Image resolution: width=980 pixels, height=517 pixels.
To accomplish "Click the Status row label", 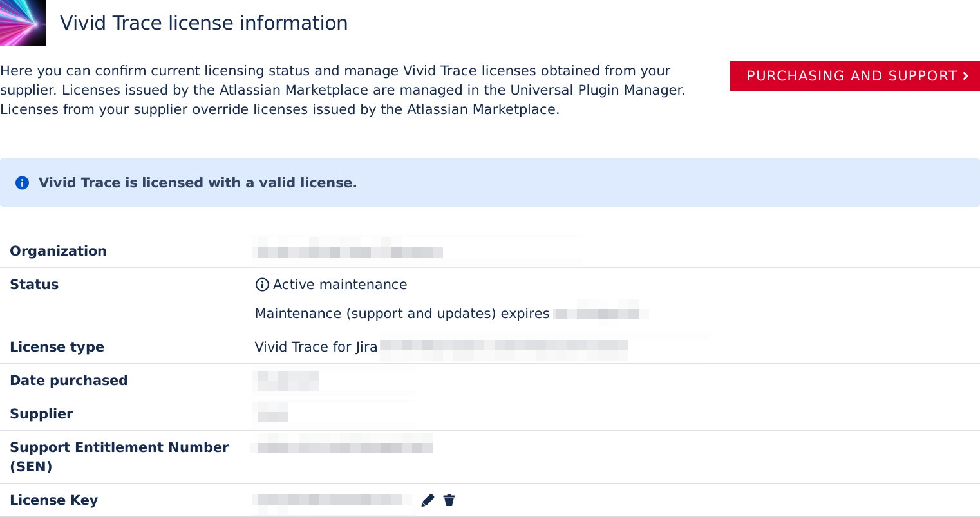I will [x=34, y=285].
